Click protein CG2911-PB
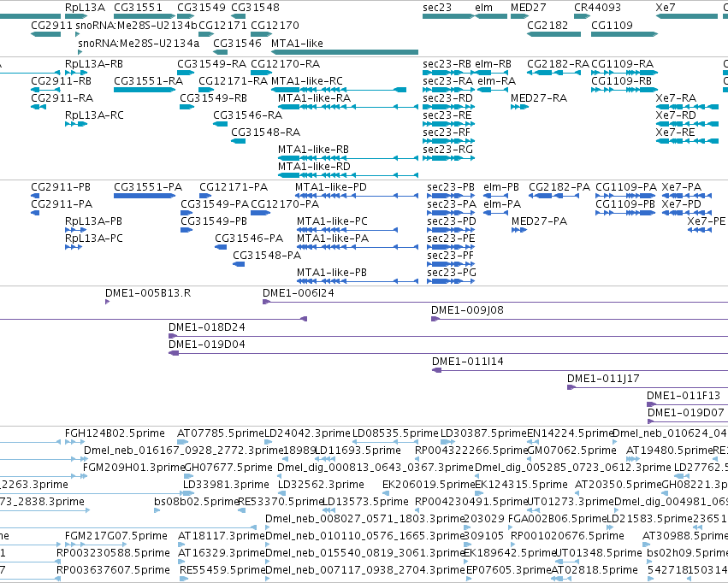Screen dimensions: 728x583 pos(61,187)
